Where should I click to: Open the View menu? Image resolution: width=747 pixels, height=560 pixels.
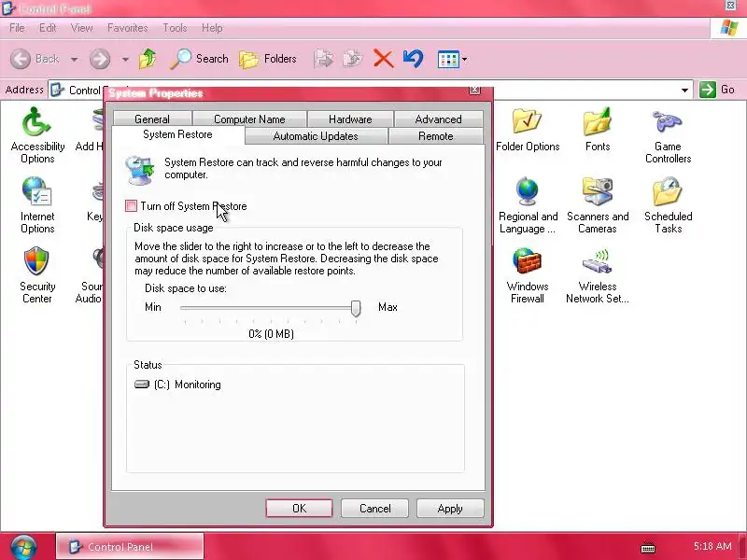coord(81,28)
